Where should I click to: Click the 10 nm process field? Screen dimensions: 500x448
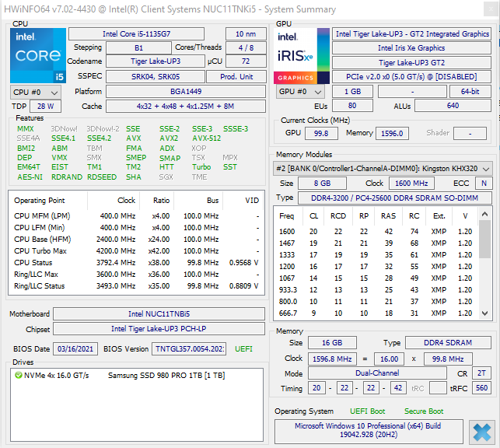click(x=246, y=33)
